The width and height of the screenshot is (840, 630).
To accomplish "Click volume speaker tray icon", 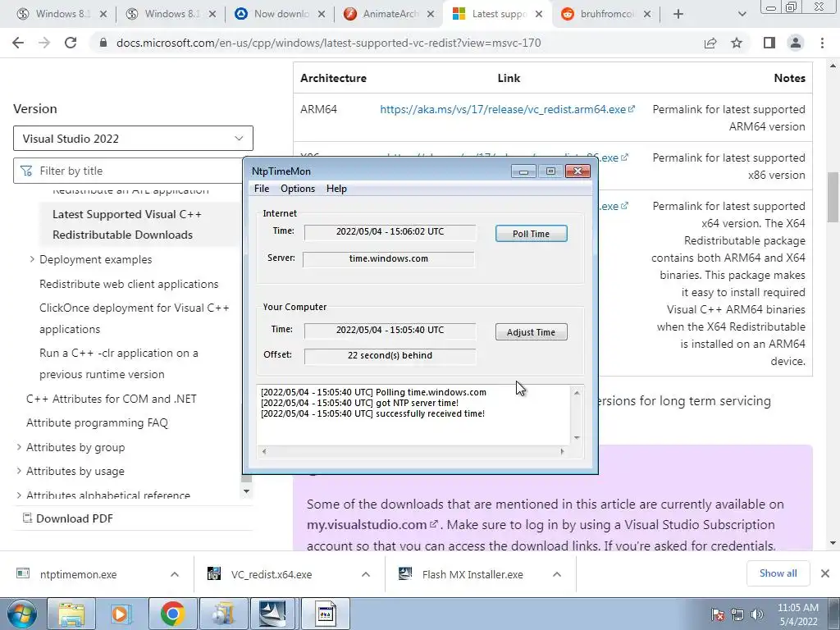I will coord(757,614).
